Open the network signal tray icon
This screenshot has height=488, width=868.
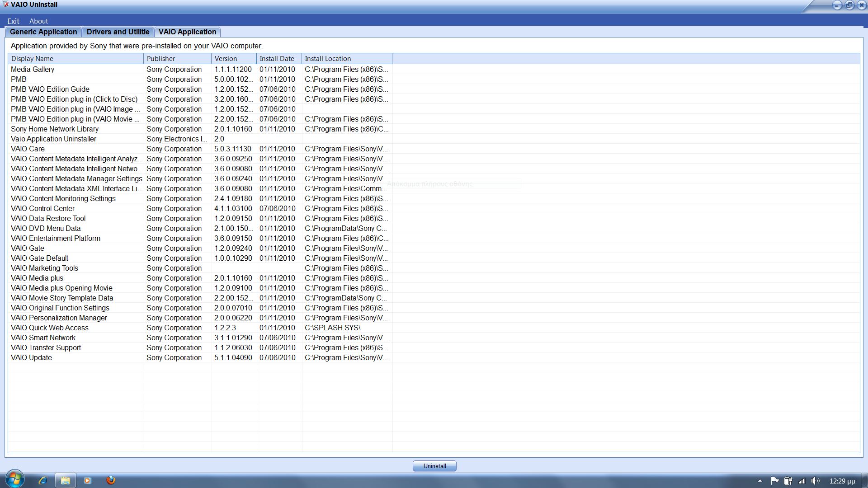(802, 481)
